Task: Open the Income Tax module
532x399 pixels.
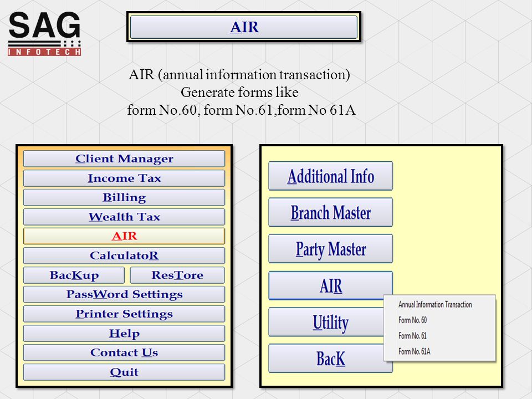Action: pyautogui.click(x=124, y=178)
